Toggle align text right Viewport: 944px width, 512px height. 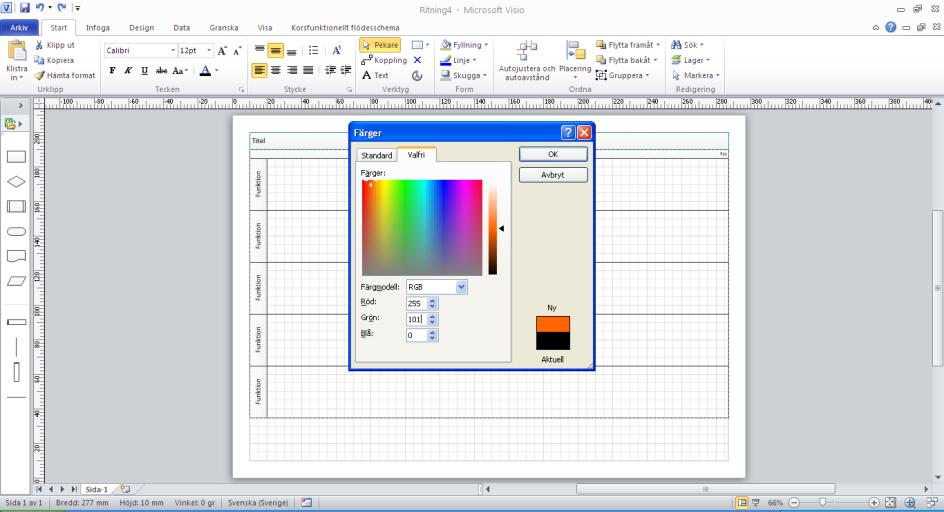pyautogui.click(x=292, y=70)
